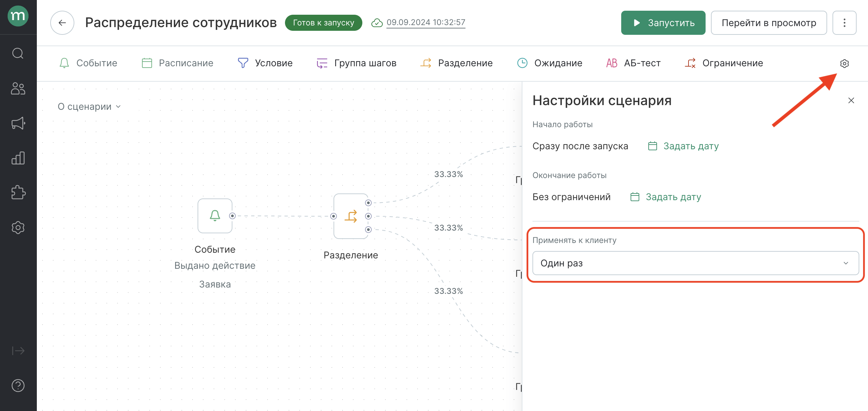Open the analytics bar chart sidebar section

(x=18, y=158)
